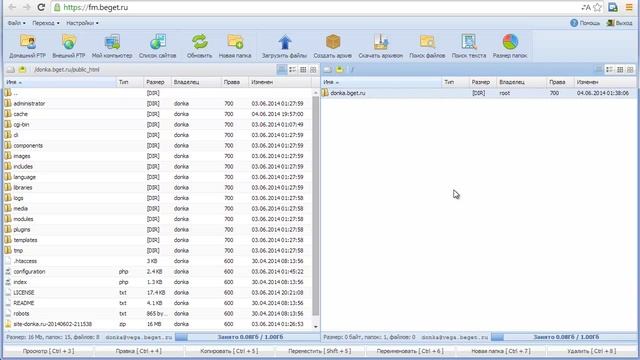This screenshot has height=360, width=640.
Task: Switch the left panel to detailed list view
Action: tap(282, 70)
